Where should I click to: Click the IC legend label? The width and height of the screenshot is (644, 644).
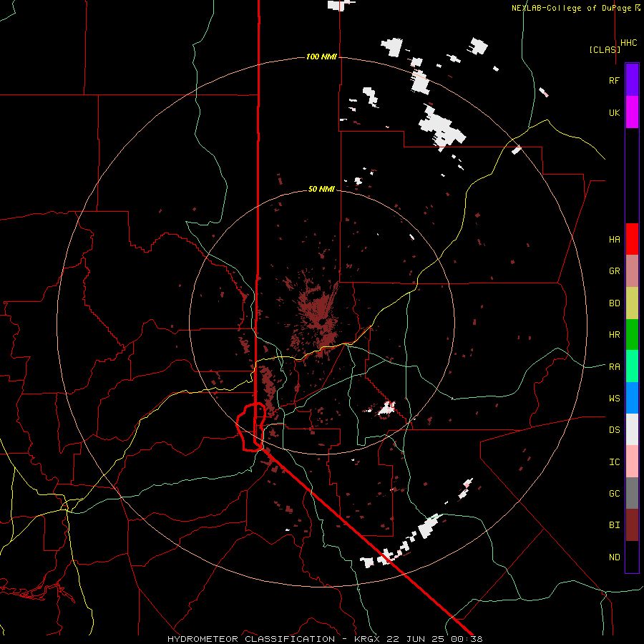point(614,462)
